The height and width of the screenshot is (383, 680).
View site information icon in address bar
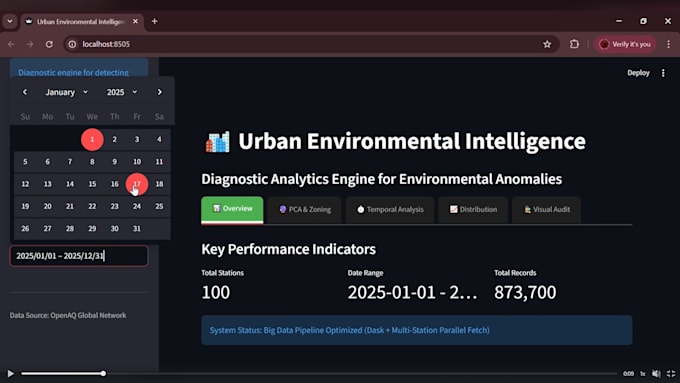[72, 44]
